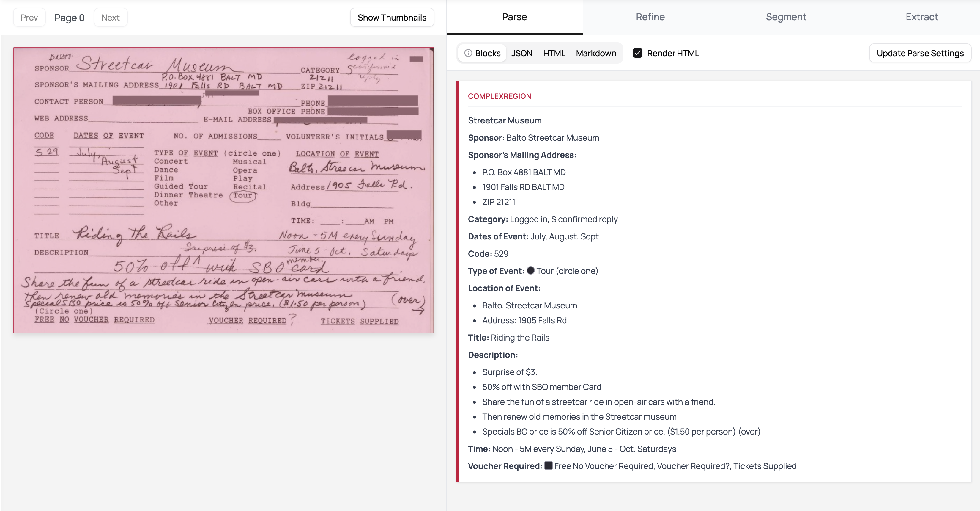
Task: Click the info icon beside Blocks
Action: tap(468, 53)
